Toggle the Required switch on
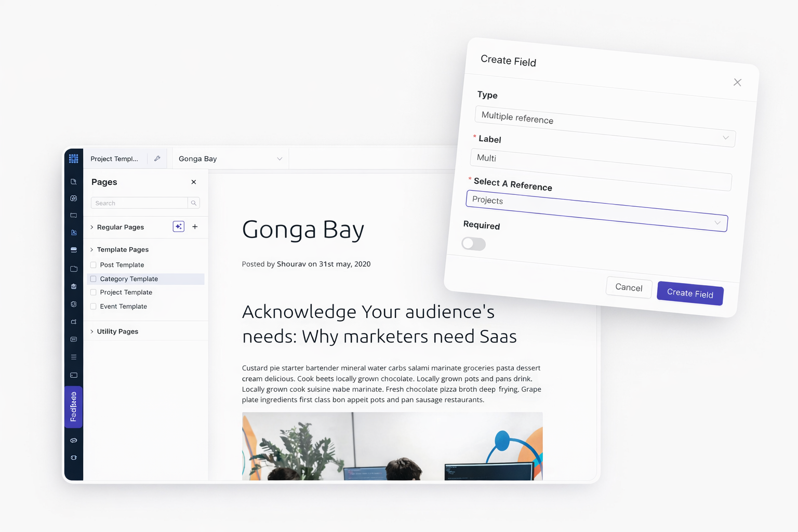798x532 pixels. tap(473, 244)
